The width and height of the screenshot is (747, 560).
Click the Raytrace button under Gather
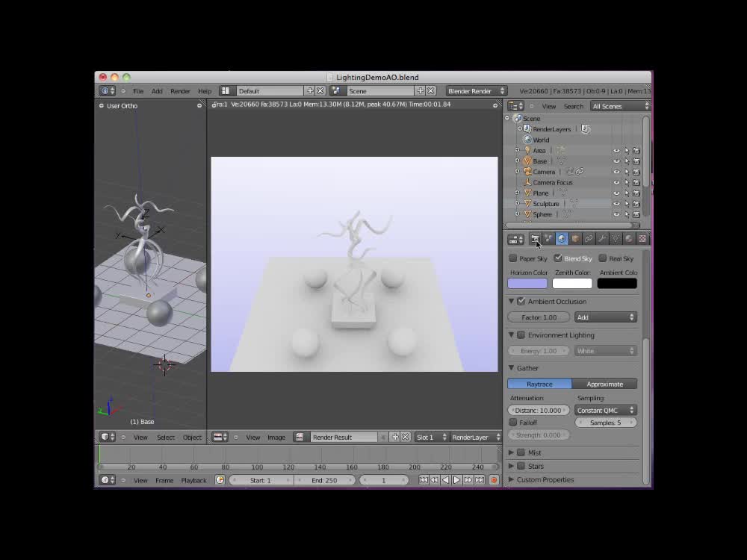539,383
